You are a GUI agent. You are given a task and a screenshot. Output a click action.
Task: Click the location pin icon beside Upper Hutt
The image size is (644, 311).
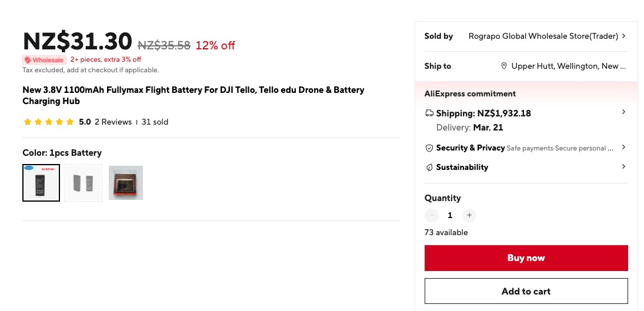click(504, 66)
